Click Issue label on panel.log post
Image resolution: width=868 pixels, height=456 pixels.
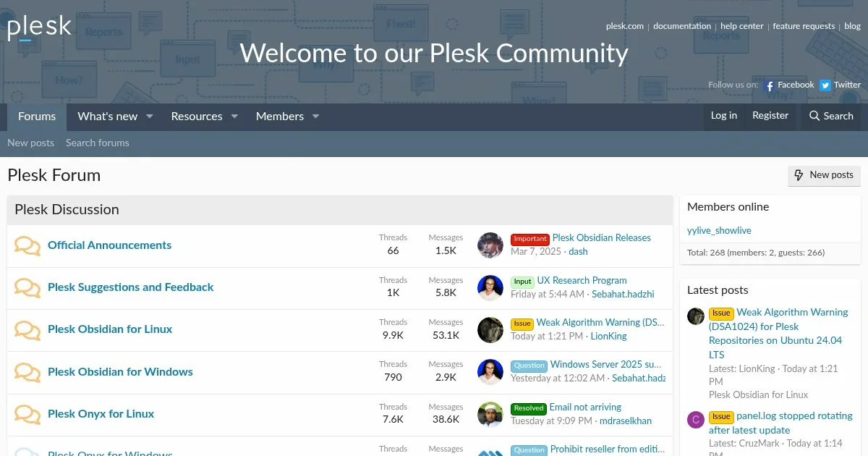(x=721, y=417)
